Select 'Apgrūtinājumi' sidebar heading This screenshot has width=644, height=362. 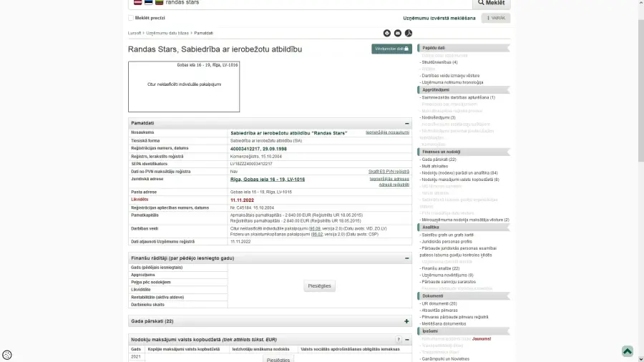464,90
